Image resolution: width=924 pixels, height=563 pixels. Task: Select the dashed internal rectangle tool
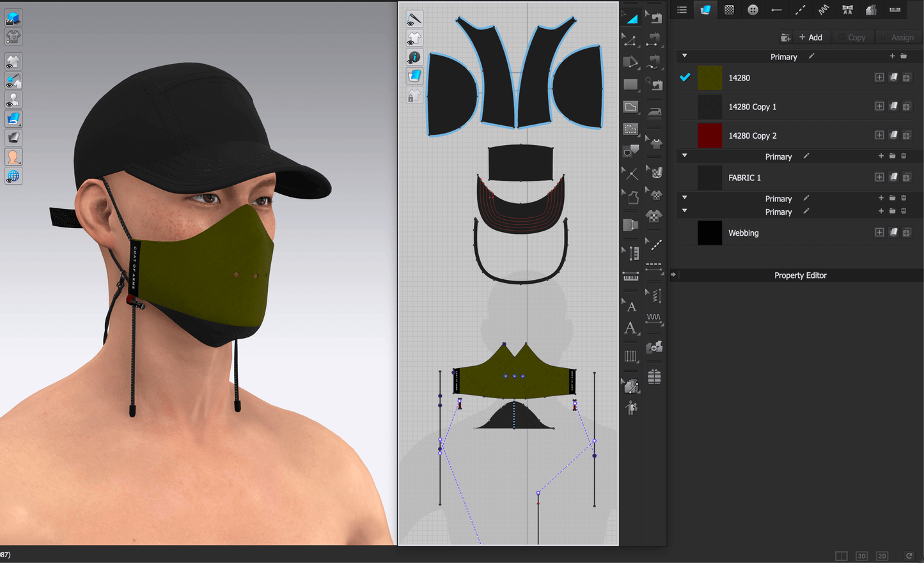coord(630,129)
